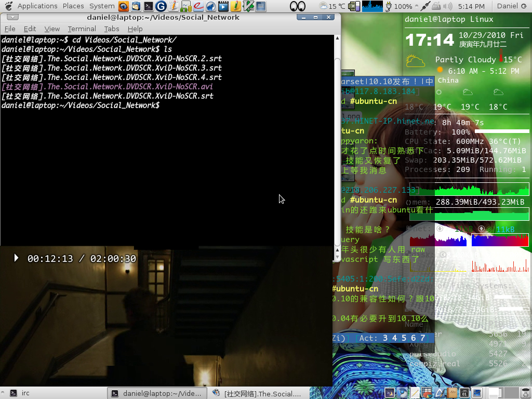The height and width of the screenshot is (399, 532).
Task: Open the terminal Tabs menu
Action: 112,29
